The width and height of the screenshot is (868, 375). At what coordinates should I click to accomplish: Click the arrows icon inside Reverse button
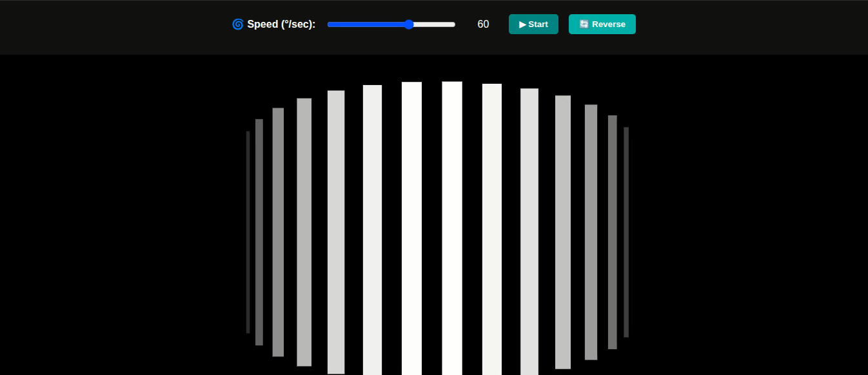tap(584, 24)
